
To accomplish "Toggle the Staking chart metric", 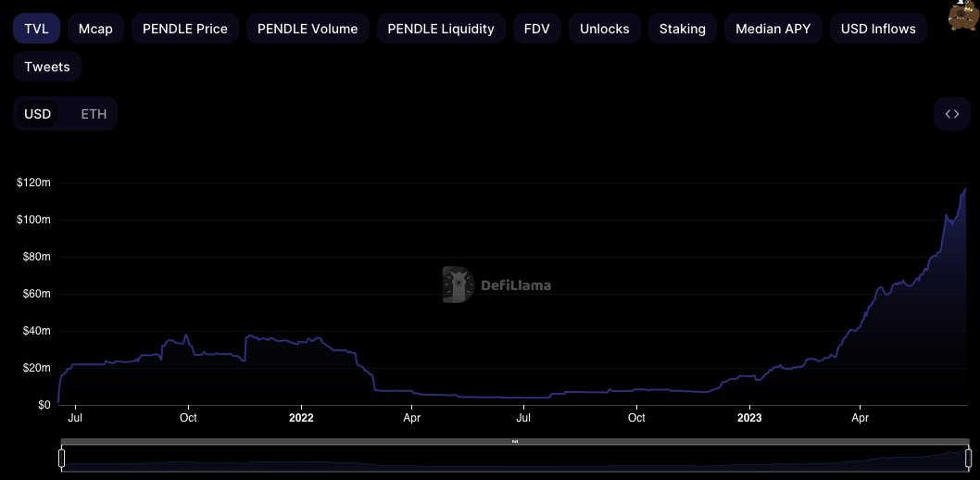I will [x=683, y=29].
